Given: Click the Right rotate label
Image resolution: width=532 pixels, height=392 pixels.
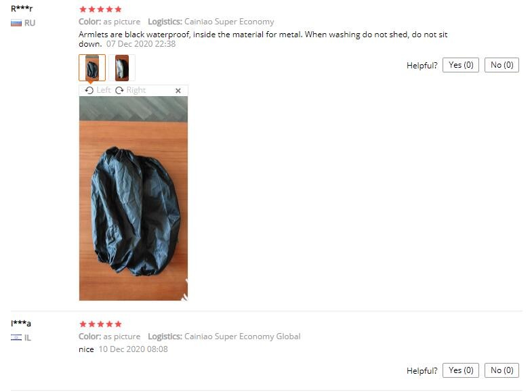Looking at the screenshot, I should click(x=136, y=90).
